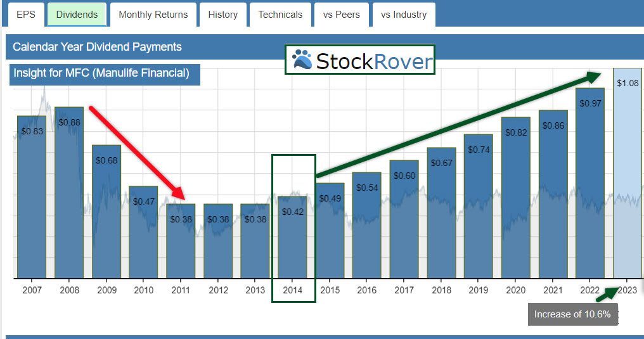644x339 pixels.
Task: Select the Dividends tab
Action: 77,14
